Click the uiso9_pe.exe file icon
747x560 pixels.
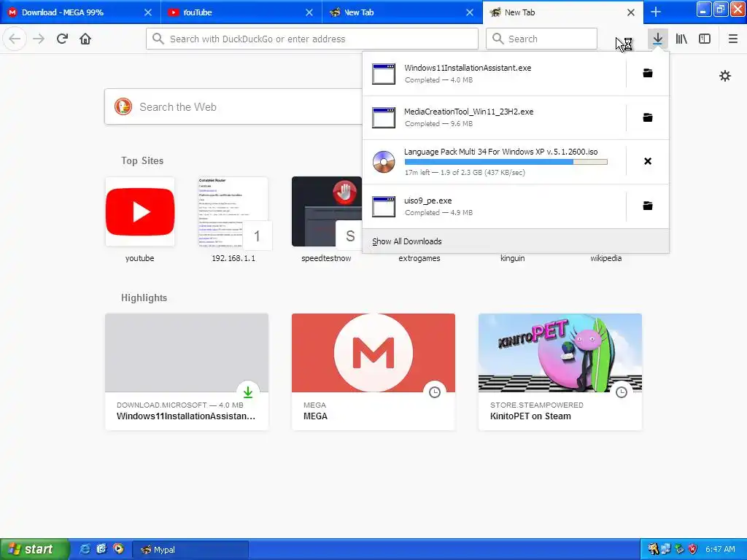pyautogui.click(x=384, y=206)
